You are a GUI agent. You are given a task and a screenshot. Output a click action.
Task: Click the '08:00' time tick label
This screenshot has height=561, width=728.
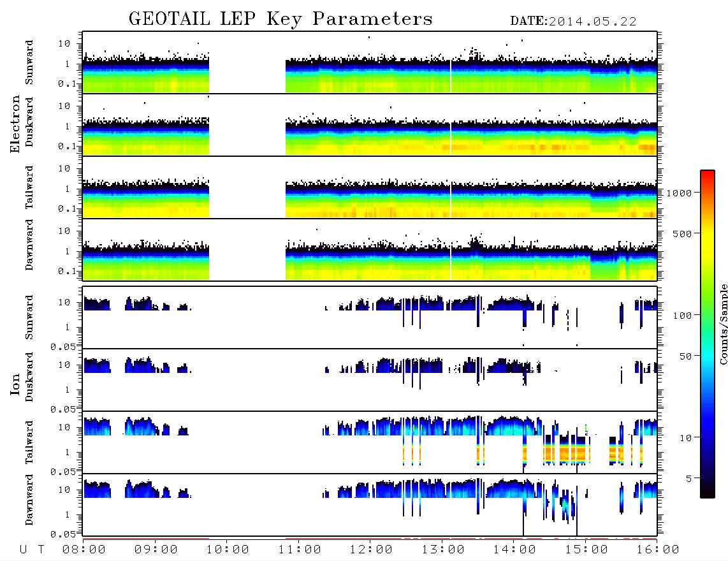(84, 550)
